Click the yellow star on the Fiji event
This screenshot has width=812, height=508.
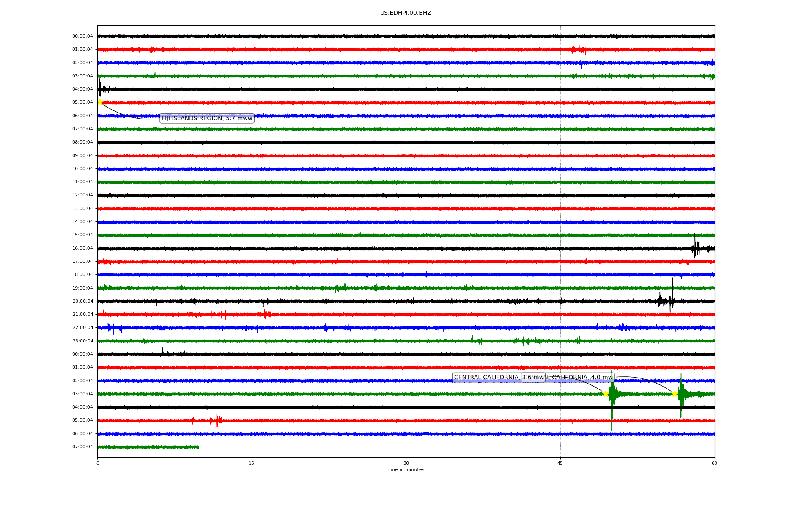[x=100, y=102]
